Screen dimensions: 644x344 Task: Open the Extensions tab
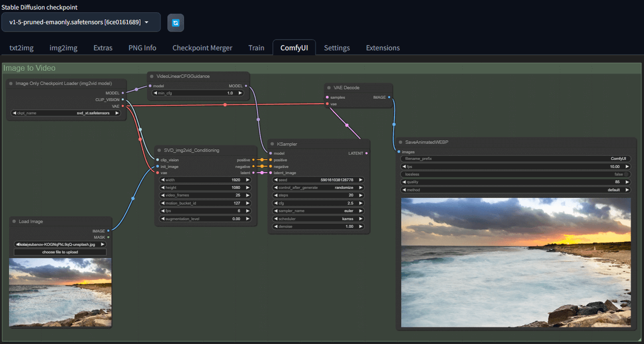(x=383, y=47)
